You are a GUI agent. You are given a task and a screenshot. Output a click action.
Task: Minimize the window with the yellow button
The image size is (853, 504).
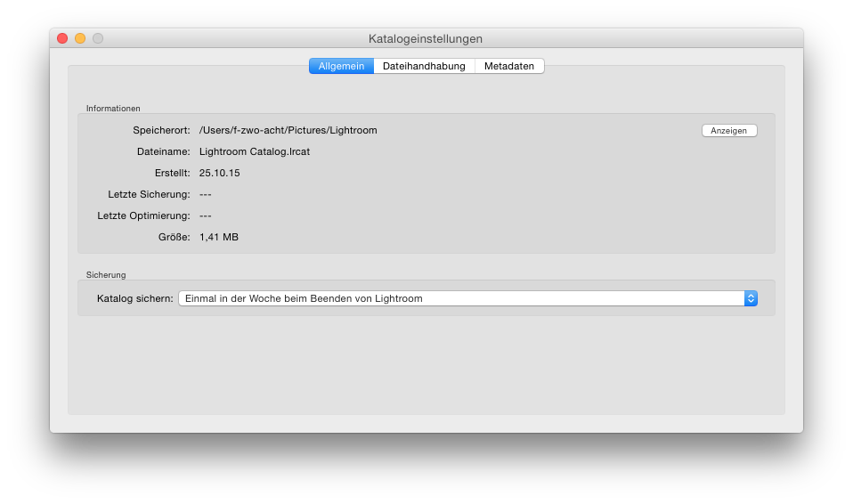[x=80, y=38]
